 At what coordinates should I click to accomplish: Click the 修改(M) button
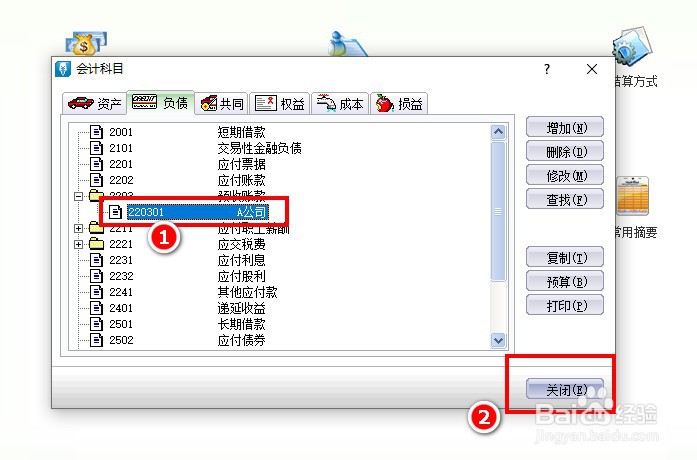[x=565, y=176]
